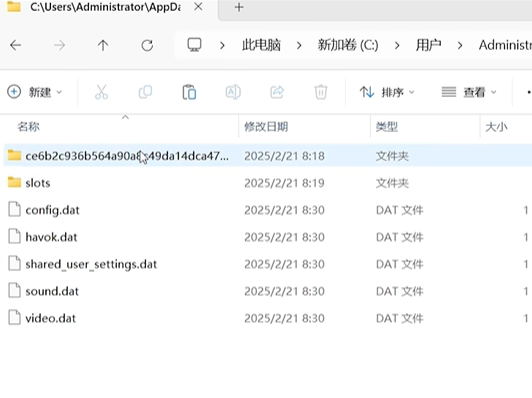Click the This PC monitor icon
Screen dimensions: 532x398
point(194,45)
